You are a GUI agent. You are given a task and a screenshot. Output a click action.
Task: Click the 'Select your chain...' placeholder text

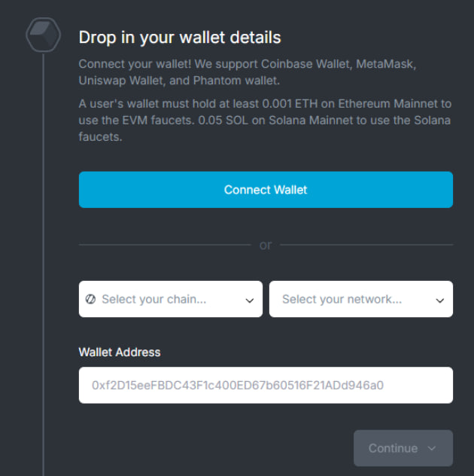point(153,299)
